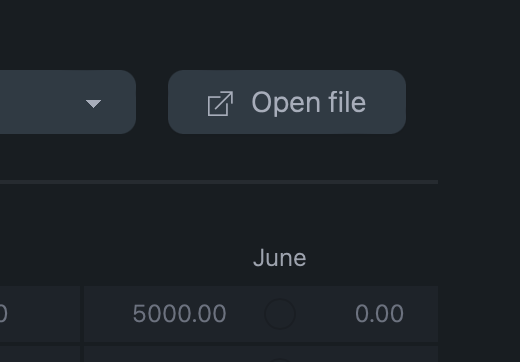Click the downward triangle arrow icon

point(93,104)
